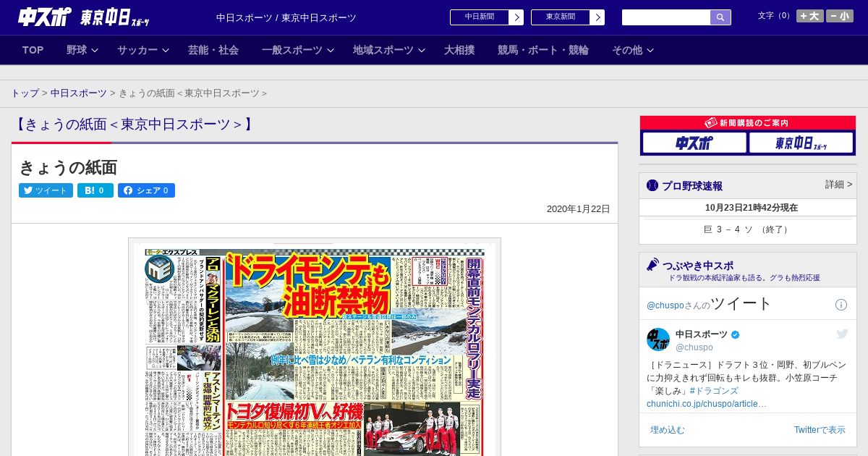Open 詳細 > for プロ野球速報
The height and width of the screenshot is (456, 868).
(838, 185)
